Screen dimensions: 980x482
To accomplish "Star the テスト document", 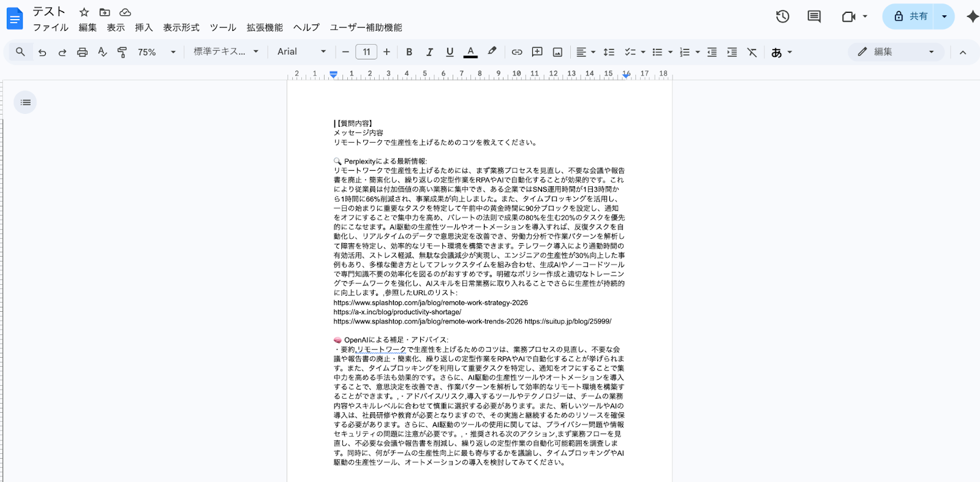I will 85,12.
